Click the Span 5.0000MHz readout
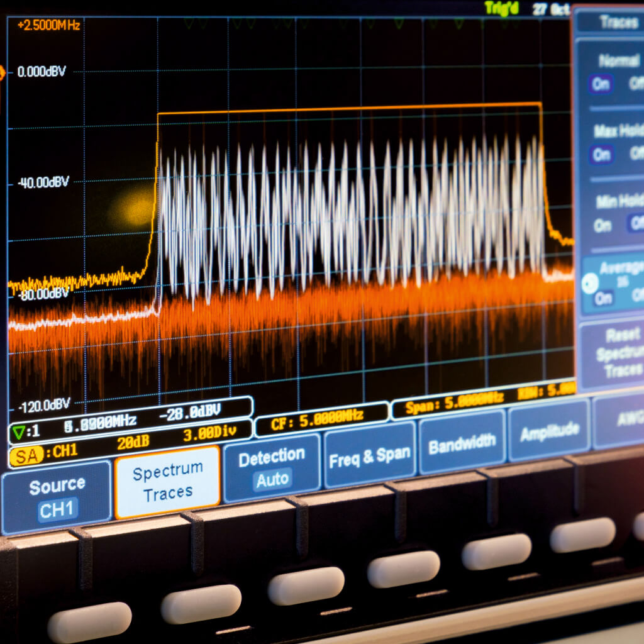 pyautogui.click(x=452, y=402)
